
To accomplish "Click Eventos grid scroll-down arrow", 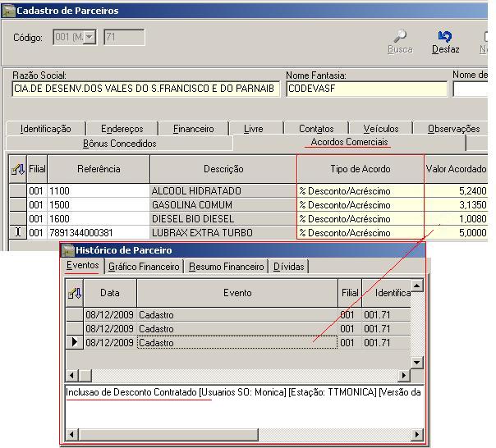I will pos(417,362).
